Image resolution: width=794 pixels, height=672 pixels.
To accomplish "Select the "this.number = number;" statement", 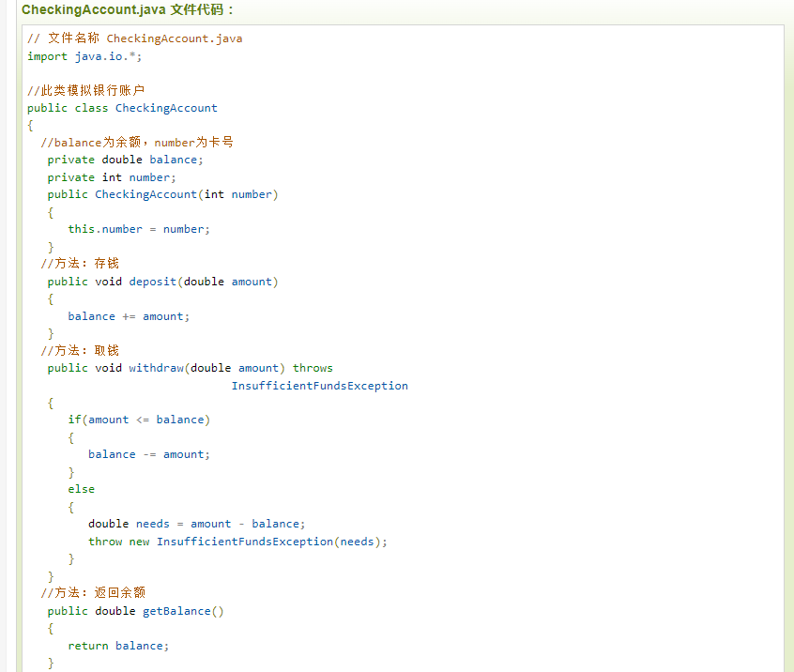I will tap(139, 229).
